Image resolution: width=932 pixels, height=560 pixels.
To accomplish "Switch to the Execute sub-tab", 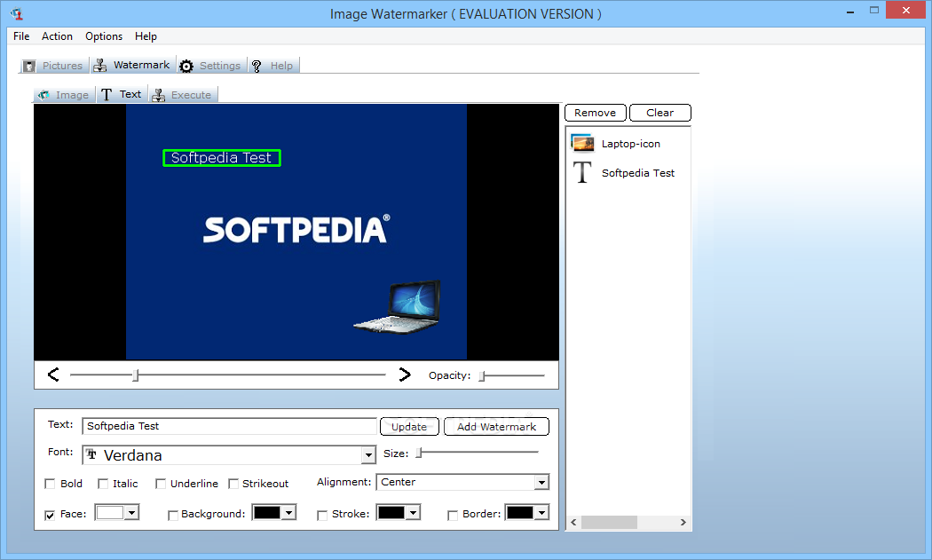I will (183, 95).
